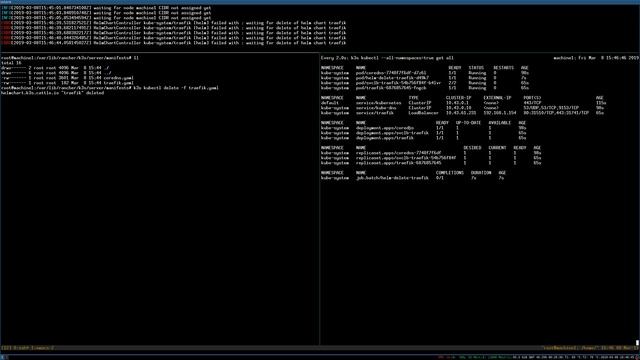Select the pod/svclb-traefik row

424,83
